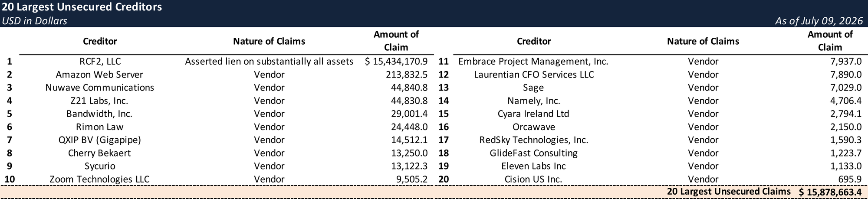
Task: Select 'Embrace Project Management, Inc.'
Action: tap(533, 62)
